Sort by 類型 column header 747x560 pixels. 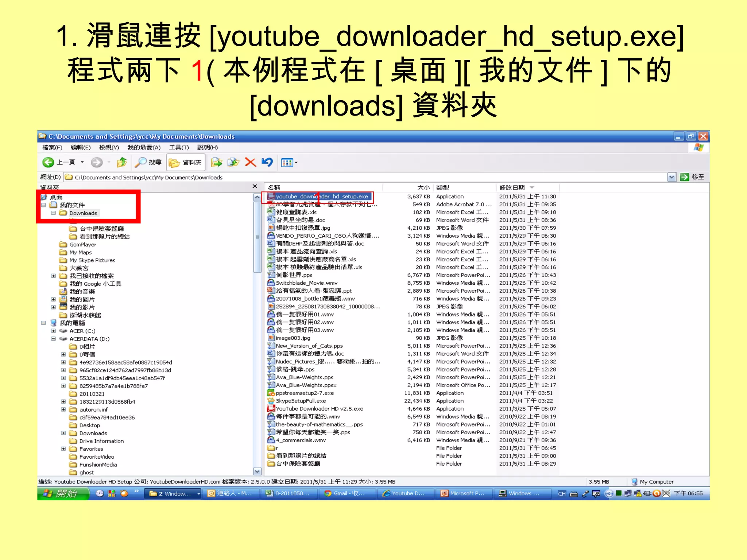(464, 187)
